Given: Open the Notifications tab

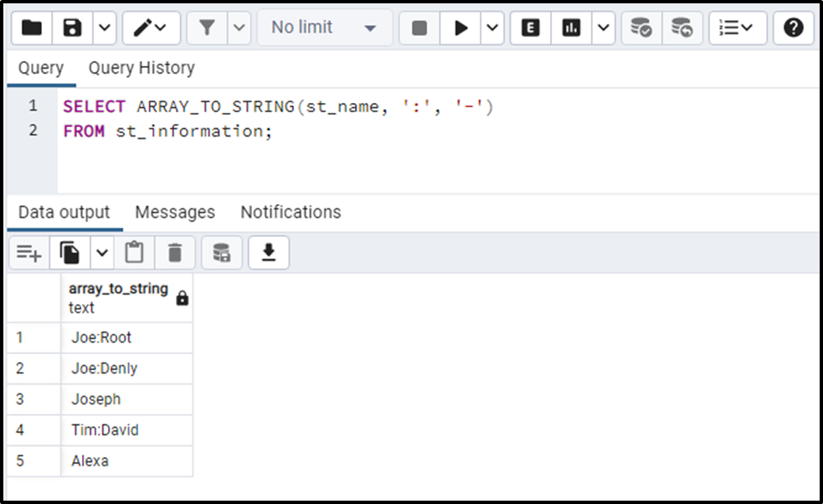Looking at the screenshot, I should click(291, 212).
